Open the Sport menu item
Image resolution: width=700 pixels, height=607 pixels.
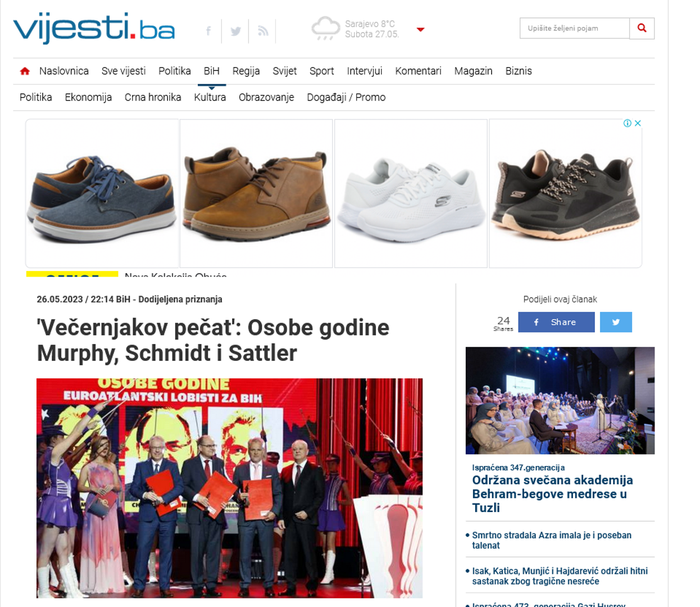click(321, 71)
